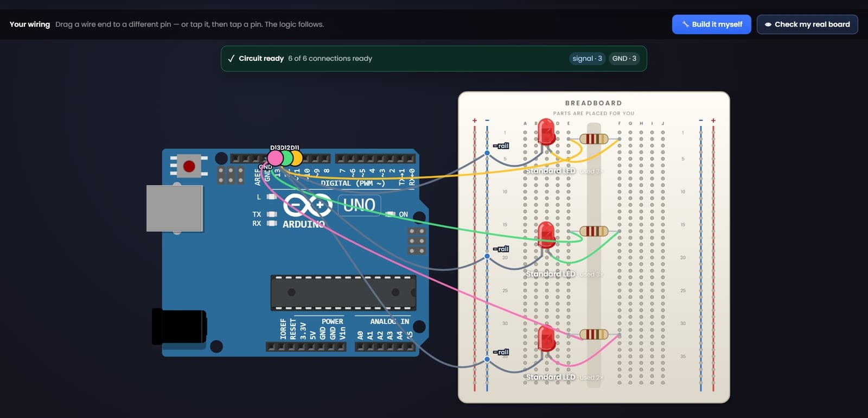The height and width of the screenshot is (418, 868).
Task: Click the red Arduino reset button
Action: [x=189, y=166]
